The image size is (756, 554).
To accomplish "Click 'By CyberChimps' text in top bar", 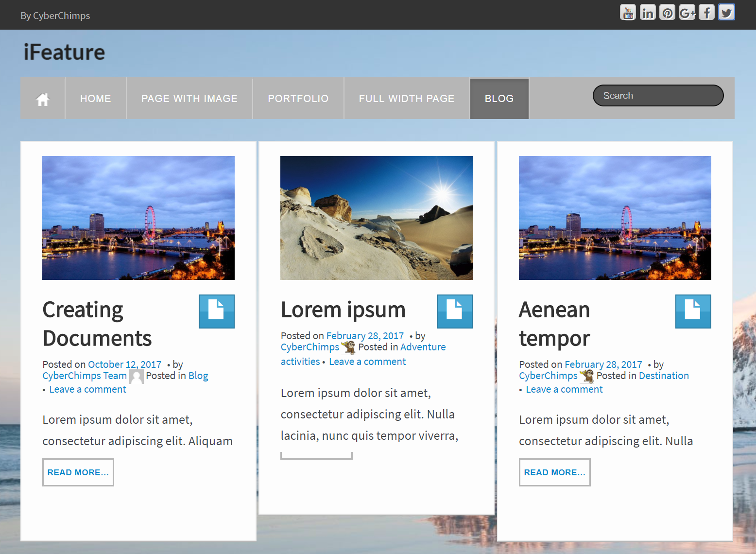I will [55, 16].
